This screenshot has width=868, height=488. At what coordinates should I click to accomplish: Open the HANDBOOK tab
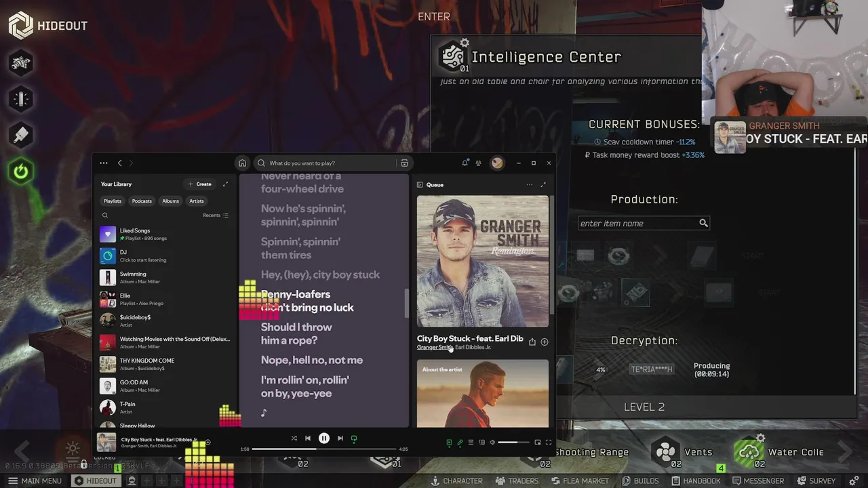(695, 481)
